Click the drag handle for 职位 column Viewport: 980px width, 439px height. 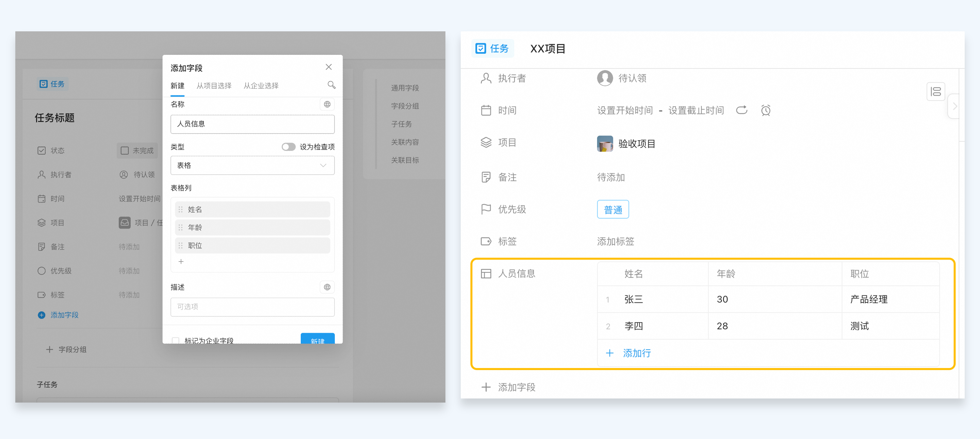tap(181, 246)
